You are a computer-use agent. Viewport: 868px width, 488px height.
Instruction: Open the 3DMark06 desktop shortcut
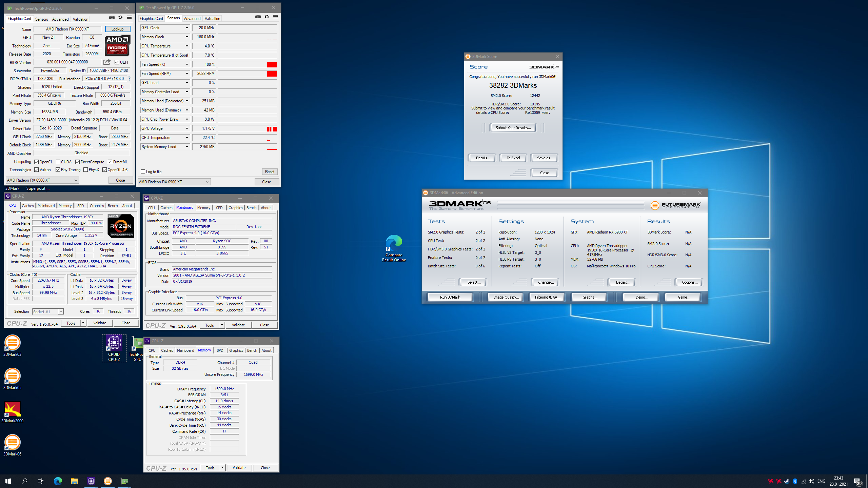12,446
